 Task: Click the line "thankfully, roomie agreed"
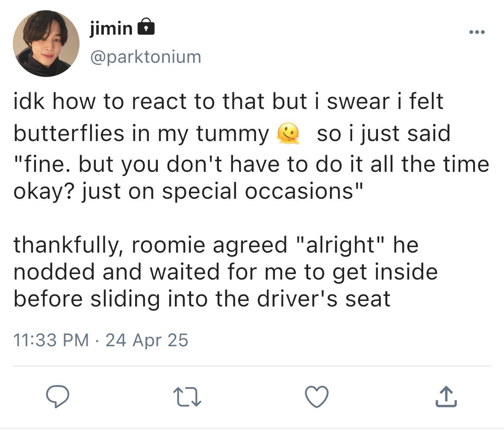coord(150,245)
